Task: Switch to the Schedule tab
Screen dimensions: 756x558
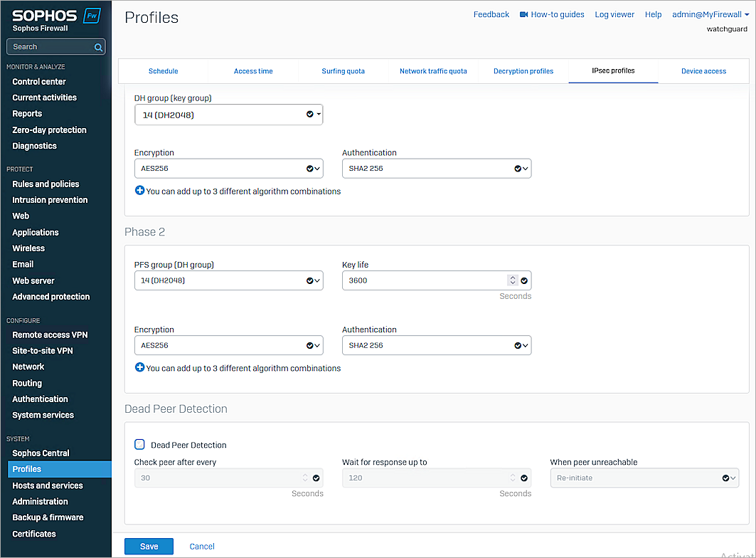Action: click(163, 71)
